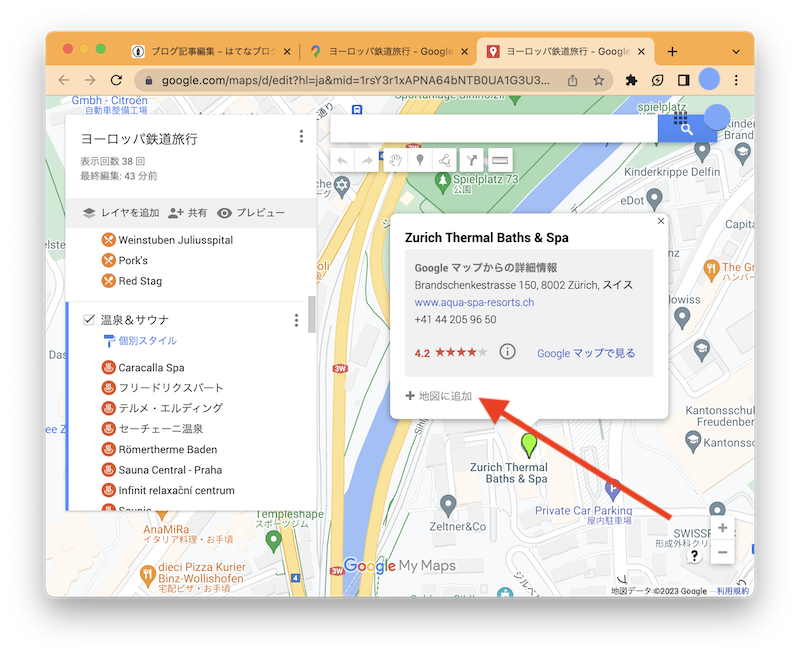Switch to the middle ヨーロッパ鉄道旅行 Google Maps tab
This screenshot has height=657, width=800.
(x=389, y=52)
